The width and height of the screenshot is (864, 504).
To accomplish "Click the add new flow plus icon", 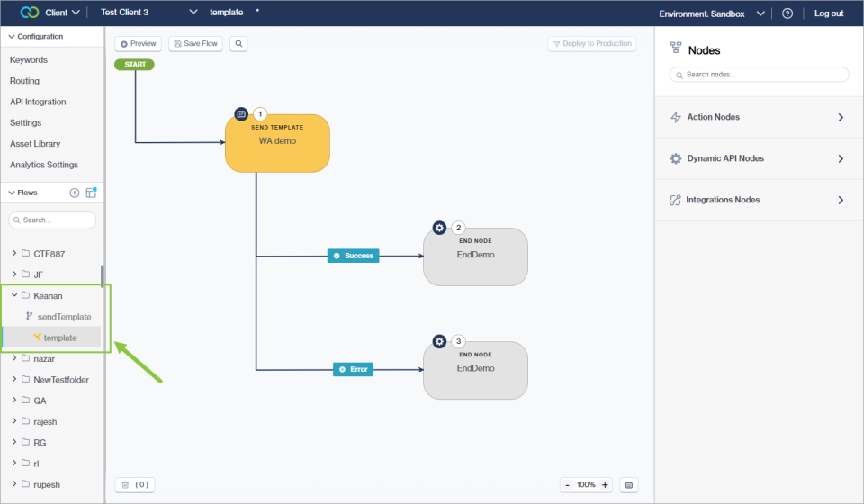I will tap(75, 193).
